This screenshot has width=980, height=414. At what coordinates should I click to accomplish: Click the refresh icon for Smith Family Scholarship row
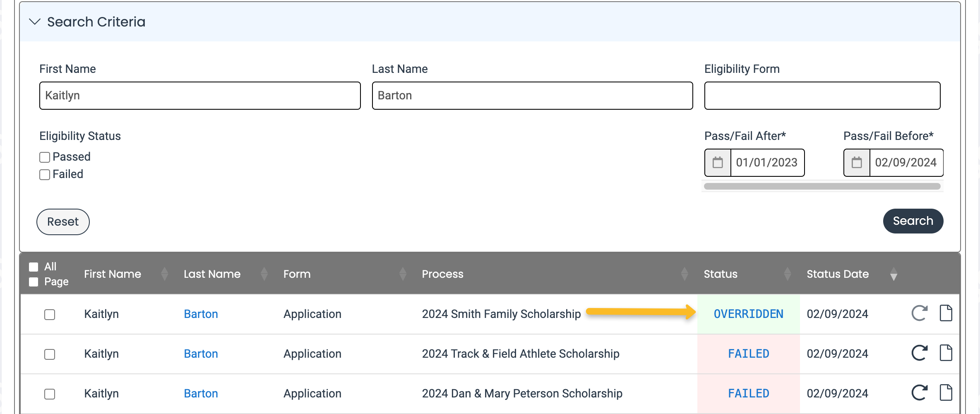(919, 313)
